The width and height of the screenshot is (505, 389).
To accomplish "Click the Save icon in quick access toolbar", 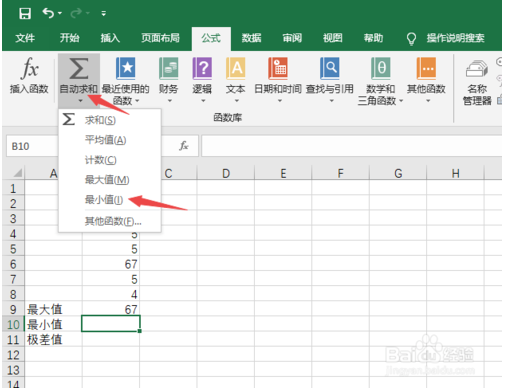I will pyautogui.click(x=25, y=14).
